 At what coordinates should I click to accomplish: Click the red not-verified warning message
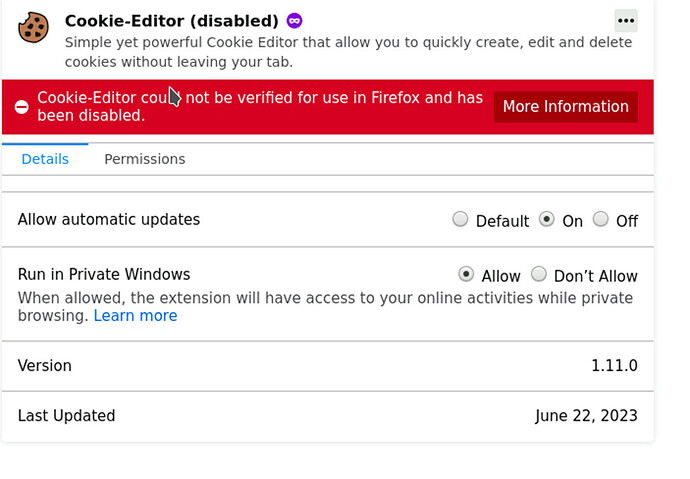point(260,107)
